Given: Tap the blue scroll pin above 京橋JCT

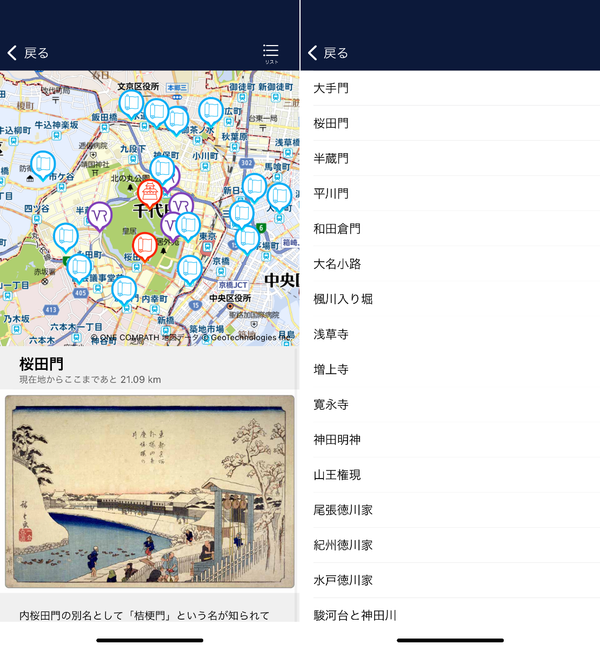Looking at the screenshot, I should click(x=190, y=270).
